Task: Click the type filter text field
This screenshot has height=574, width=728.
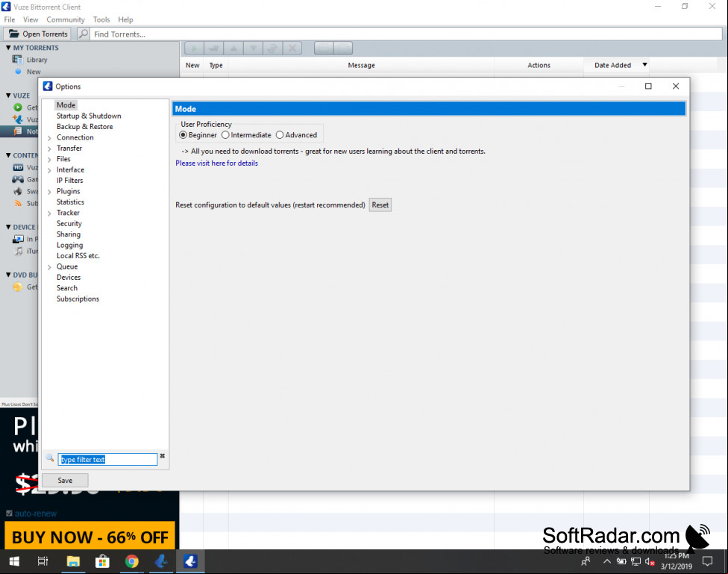Action: [x=107, y=459]
